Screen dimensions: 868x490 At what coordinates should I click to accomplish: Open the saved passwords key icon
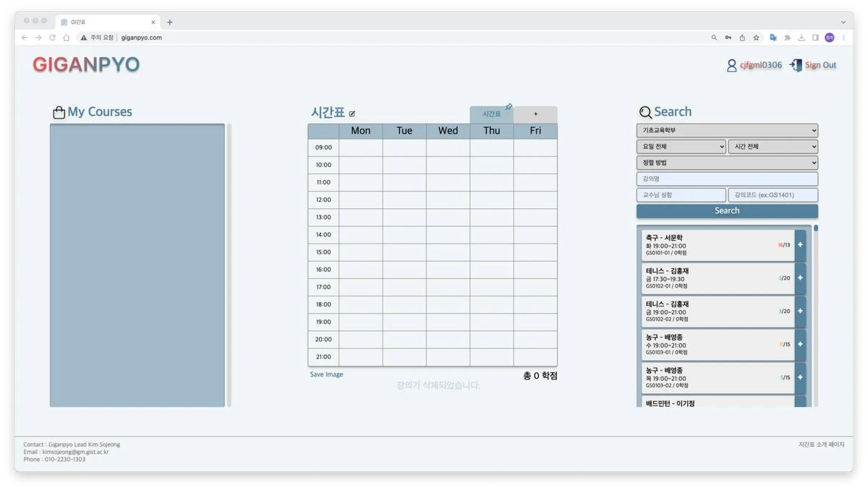tap(728, 38)
